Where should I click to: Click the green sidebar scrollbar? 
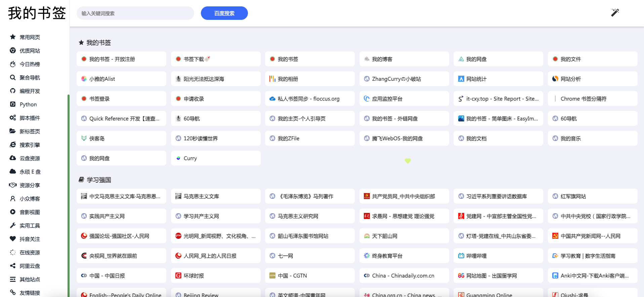(69, 195)
